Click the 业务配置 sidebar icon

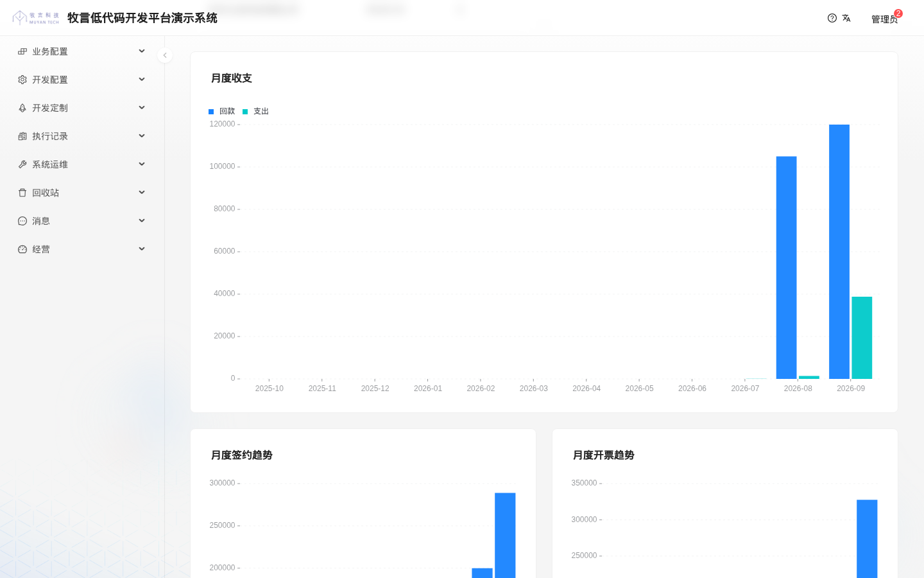pos(22,51)
